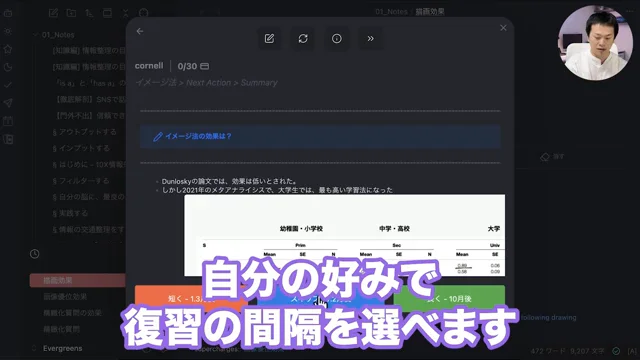
Task: Open the calendar ribbon icon
Action: coord(8,121)
